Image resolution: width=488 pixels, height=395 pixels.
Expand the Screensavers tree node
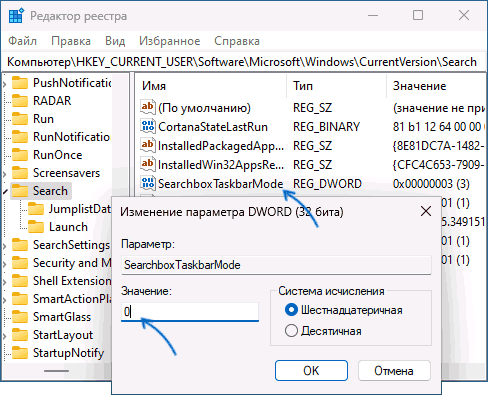click(5, 174)
